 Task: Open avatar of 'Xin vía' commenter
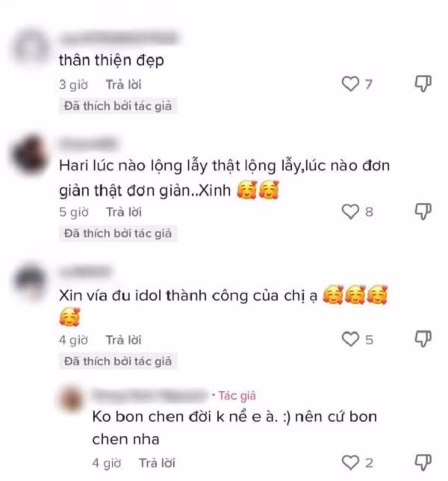pos(30,281)
